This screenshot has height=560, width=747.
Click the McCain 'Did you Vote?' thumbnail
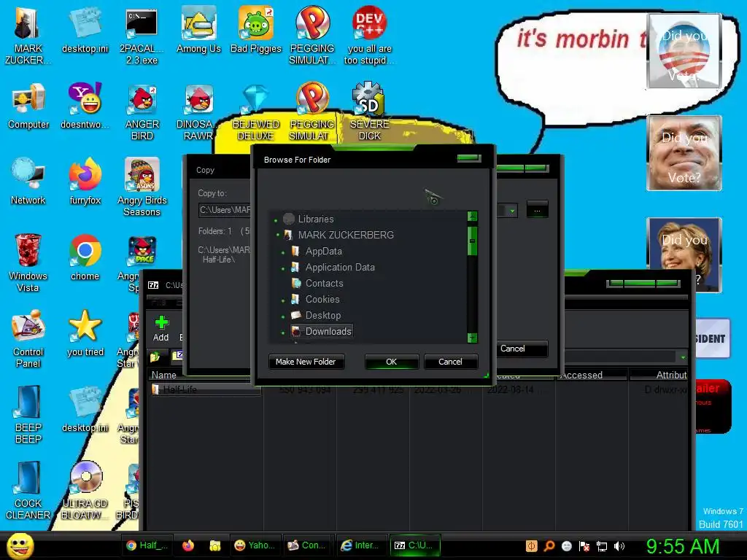pos(684,153)
